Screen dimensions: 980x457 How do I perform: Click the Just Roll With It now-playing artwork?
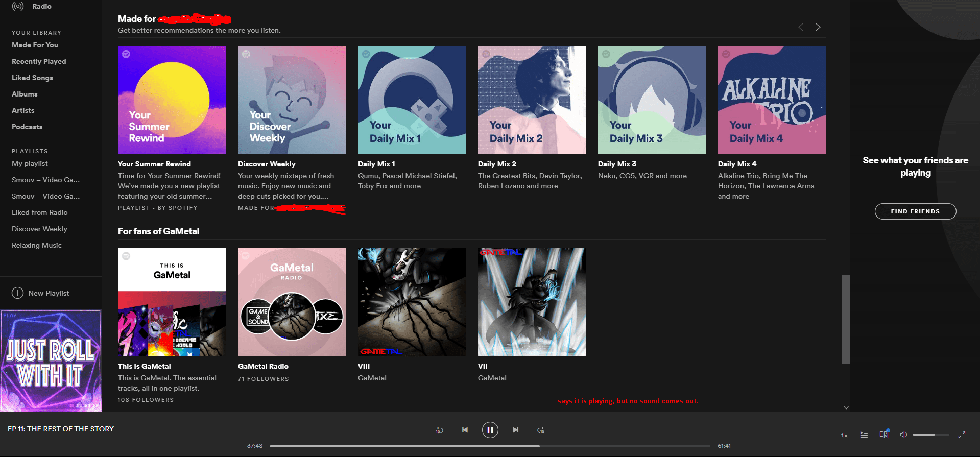click(x=51, y=360)
